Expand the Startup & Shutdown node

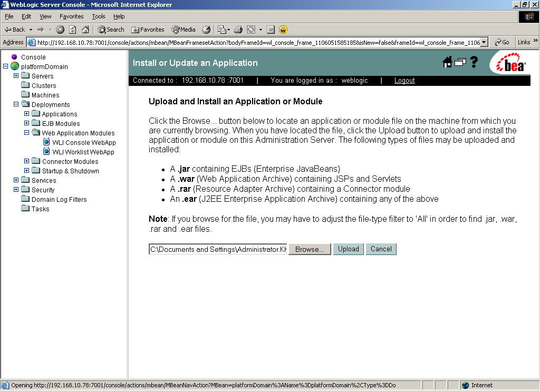click(x=26, y=170)
